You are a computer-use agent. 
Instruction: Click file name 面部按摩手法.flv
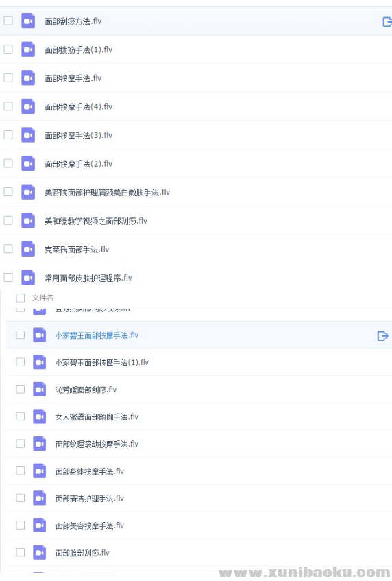coord(73,78)
